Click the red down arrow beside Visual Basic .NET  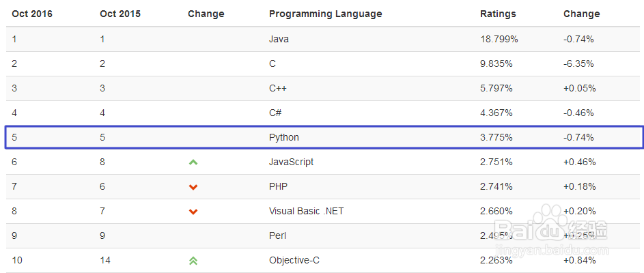(x=193, y=212)
